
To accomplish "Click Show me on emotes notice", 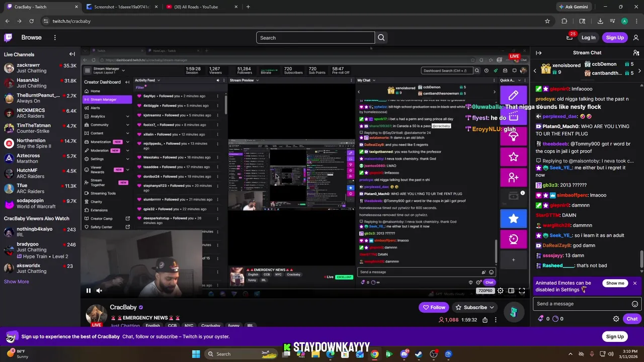I will (x=615, y=283).
